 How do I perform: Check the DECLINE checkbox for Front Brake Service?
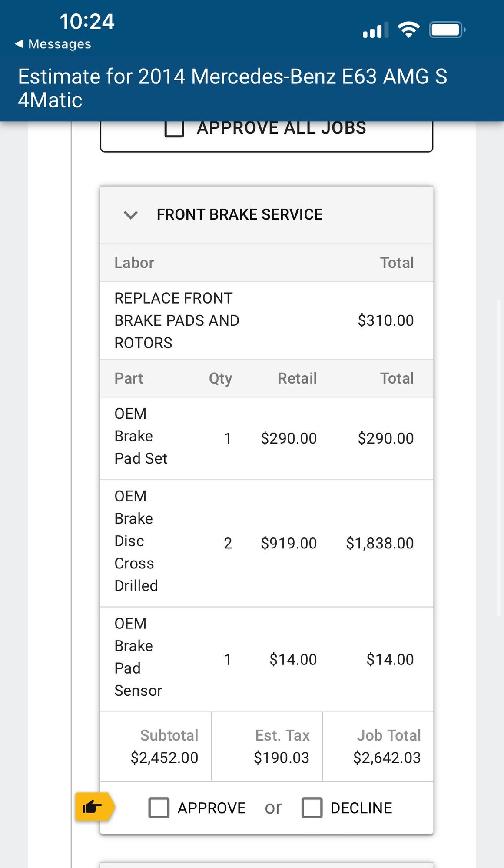pyautogui.click(x=312, y=808)
